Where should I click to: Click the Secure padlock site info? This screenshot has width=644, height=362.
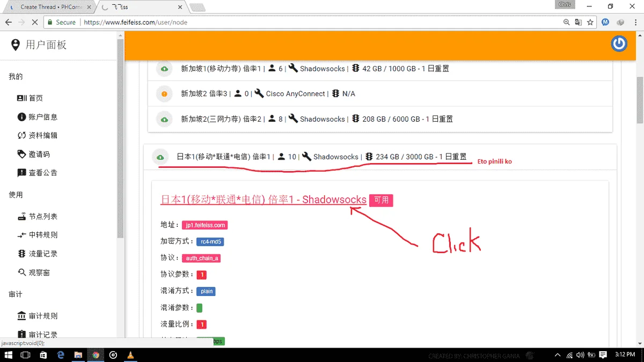tap(62, 23)
